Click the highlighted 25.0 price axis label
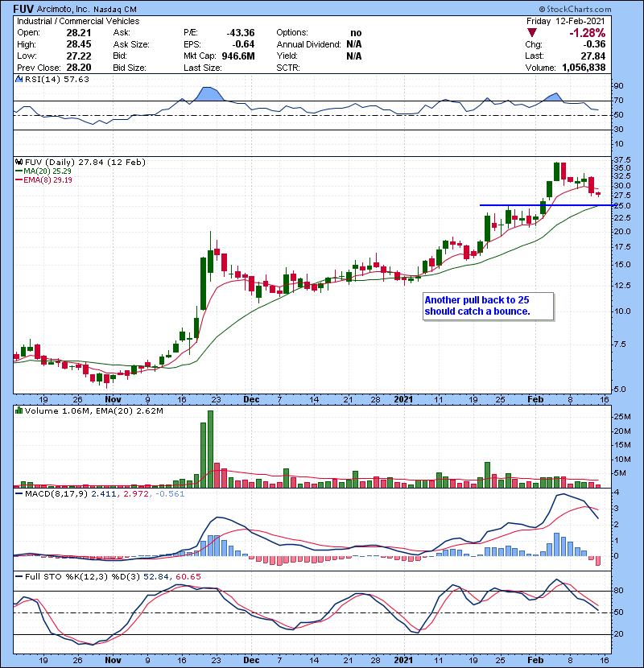Viewport: 644px width, 668px height. pos(621,205)
